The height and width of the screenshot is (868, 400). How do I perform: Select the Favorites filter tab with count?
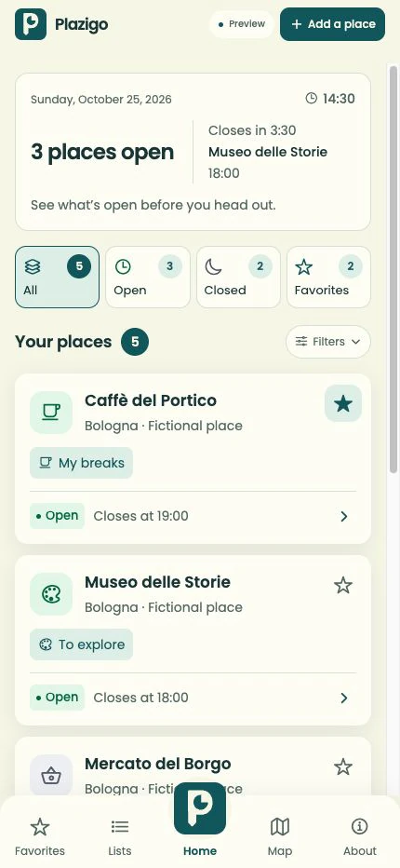pyautogui.click(x=328, y=277)
